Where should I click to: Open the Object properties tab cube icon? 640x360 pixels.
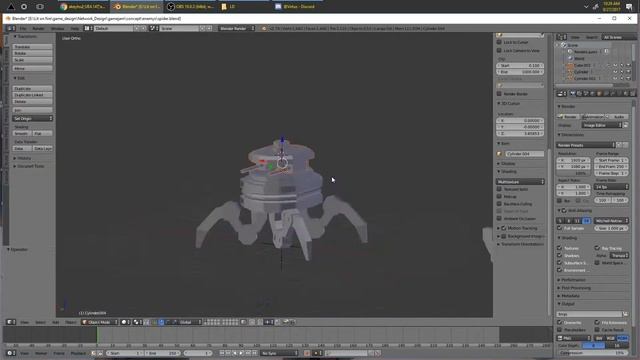[x=599, y=94]
